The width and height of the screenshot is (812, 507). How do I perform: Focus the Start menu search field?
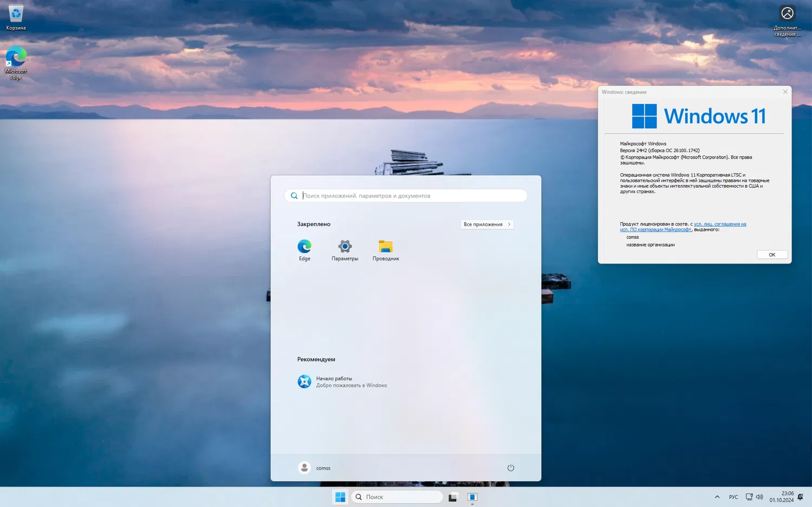[x=406, y=195]
